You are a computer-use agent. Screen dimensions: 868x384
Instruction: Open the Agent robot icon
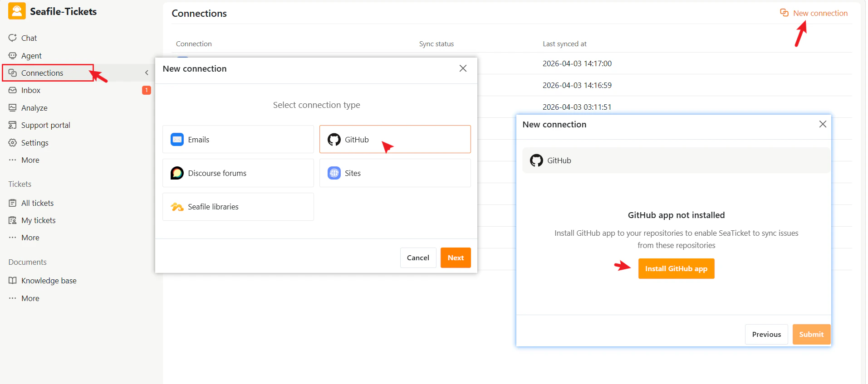[13, 56]
